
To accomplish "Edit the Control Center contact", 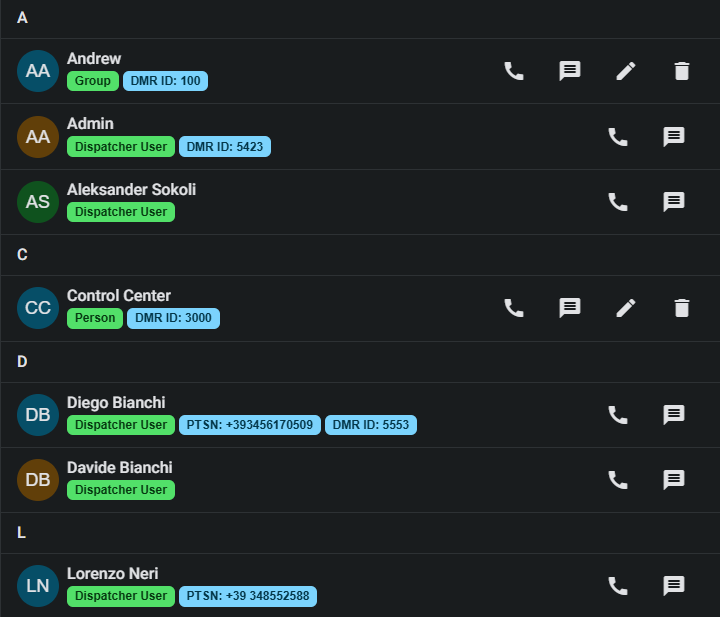I will (x=626, y=308).
